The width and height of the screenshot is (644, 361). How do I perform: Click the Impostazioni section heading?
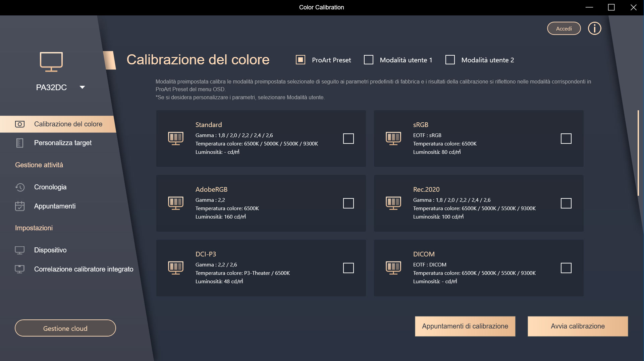(34, 228)
